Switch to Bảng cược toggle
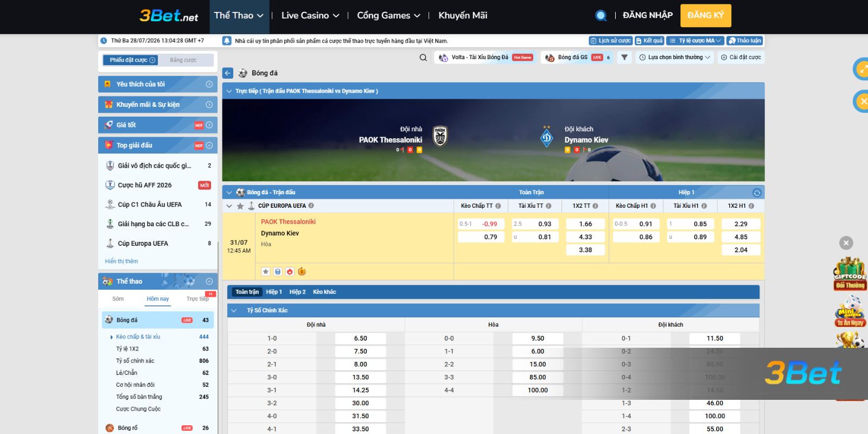This screenshot has height=434, width=868. [183, 60]
